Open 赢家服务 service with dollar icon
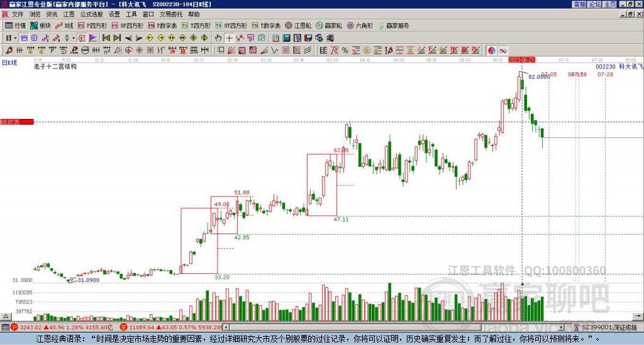Screen dimensions: 644x345 (x=394, y=25)
